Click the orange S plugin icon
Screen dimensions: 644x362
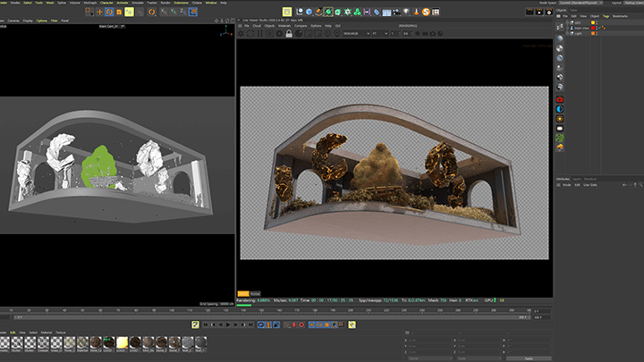(x=426, y=12)
